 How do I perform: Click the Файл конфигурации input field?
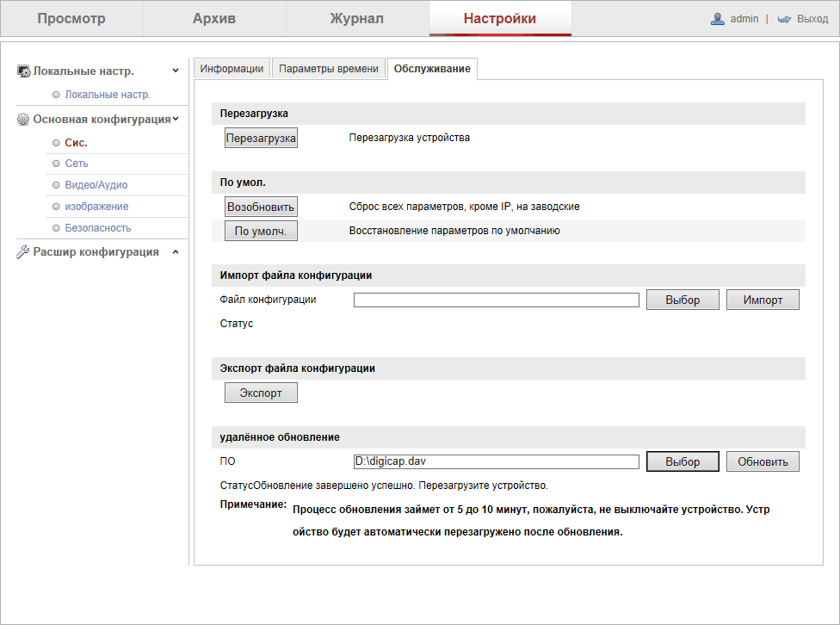(496, 300)
